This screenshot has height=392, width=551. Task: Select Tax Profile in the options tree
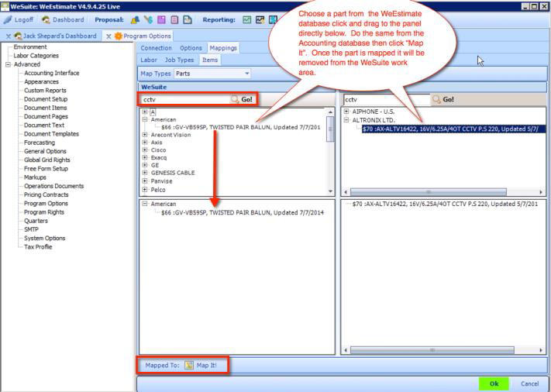tap(38, 247)
